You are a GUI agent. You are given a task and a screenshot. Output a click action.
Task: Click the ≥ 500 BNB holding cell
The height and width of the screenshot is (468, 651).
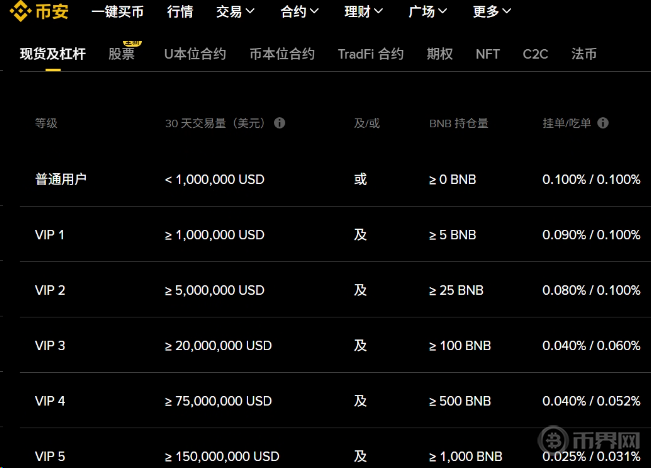click(460, 401)
